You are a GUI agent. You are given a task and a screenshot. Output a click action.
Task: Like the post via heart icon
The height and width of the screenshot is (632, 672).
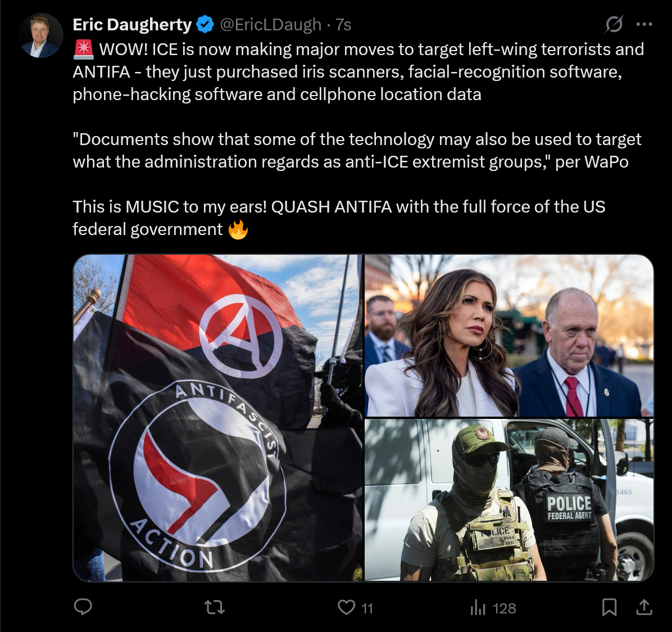346,607
